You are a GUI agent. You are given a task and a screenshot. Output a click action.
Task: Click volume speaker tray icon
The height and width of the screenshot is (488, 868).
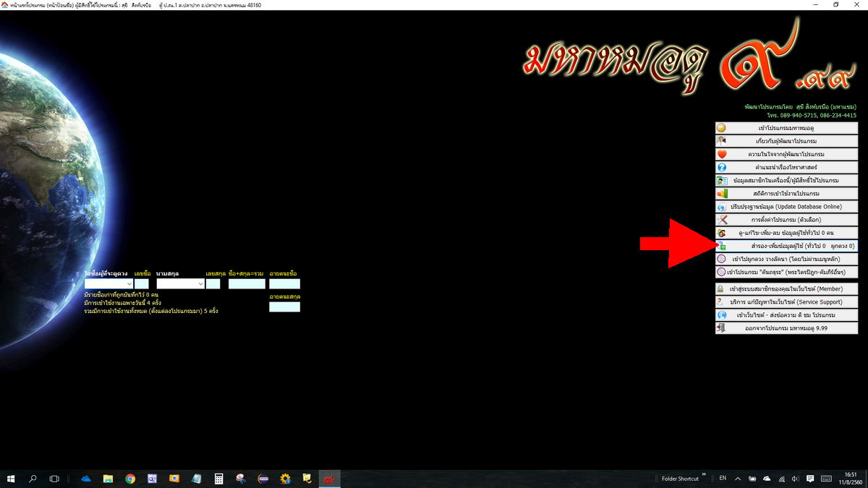(x=795, y=479)
